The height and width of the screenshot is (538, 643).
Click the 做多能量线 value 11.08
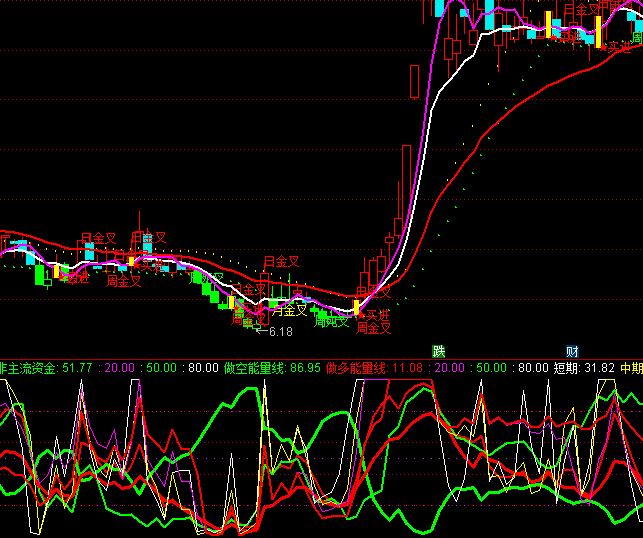click(407, 368)
